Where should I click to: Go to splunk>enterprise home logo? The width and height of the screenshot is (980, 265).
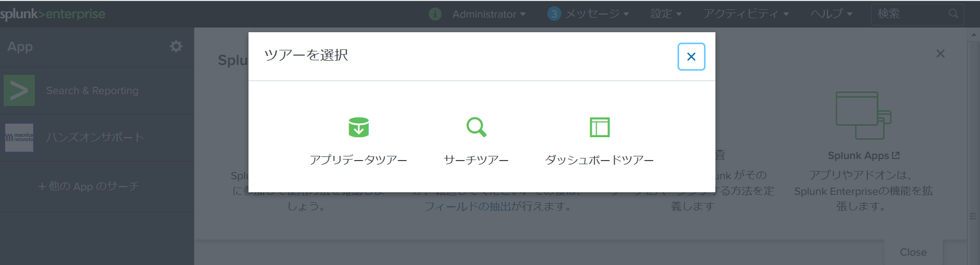coord(52,14)
